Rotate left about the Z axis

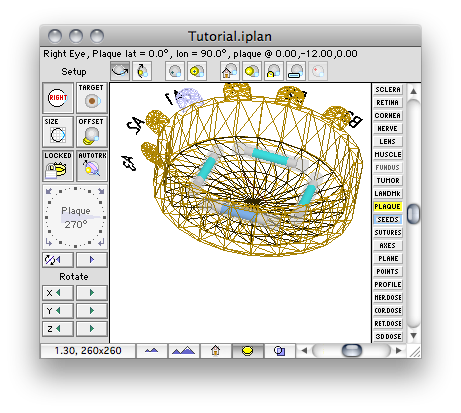tap(58, 329)
